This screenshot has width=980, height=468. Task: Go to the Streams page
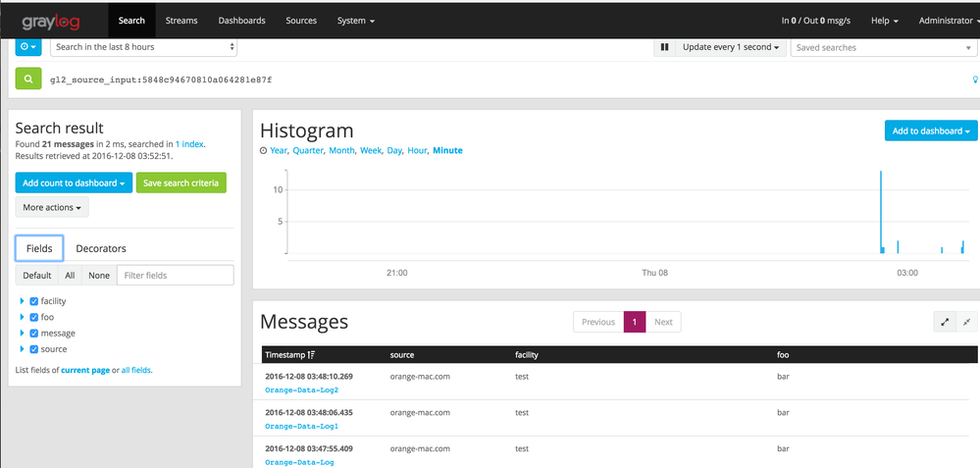click(181, 21)
